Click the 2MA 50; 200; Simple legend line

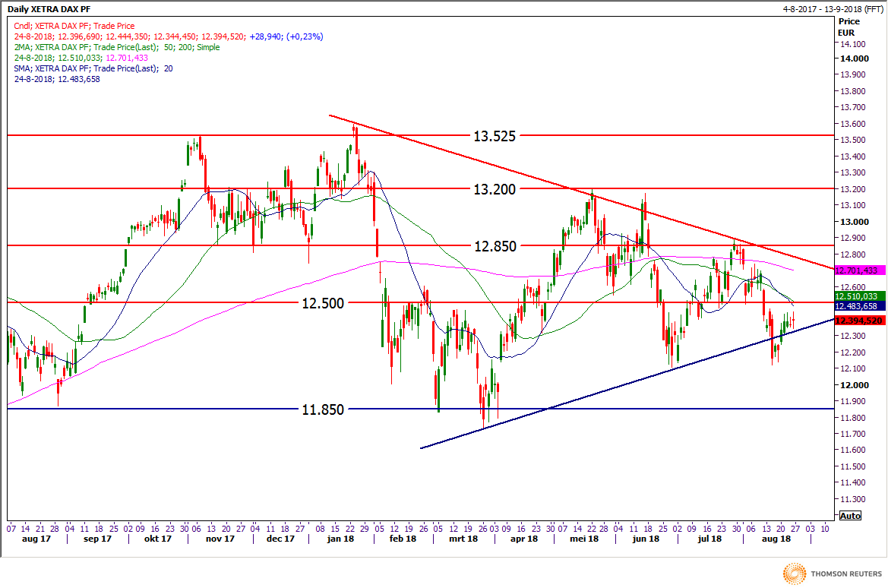pos(117,48)
